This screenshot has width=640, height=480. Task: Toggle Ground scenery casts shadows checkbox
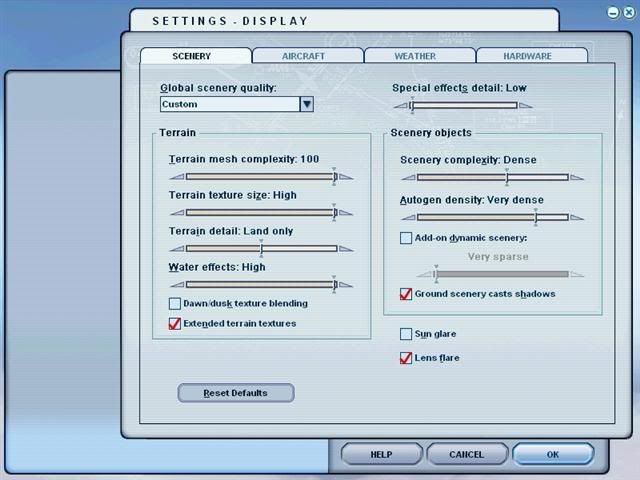tap(406, 294)
